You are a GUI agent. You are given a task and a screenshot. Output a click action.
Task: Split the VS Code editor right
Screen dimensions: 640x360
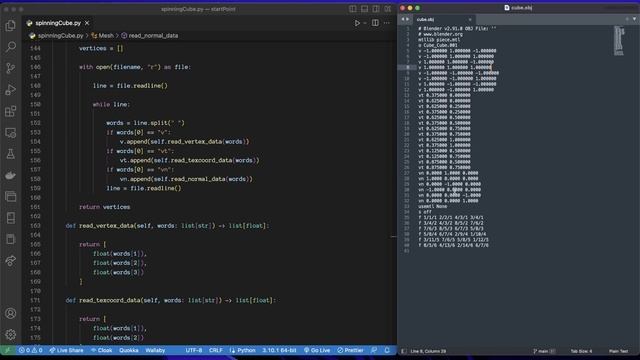[375, 23]
